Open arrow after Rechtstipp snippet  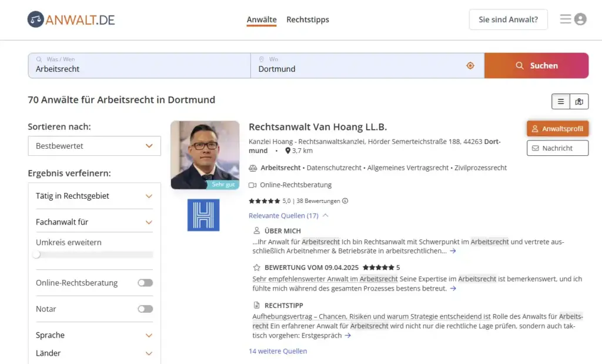click(348, 336)
